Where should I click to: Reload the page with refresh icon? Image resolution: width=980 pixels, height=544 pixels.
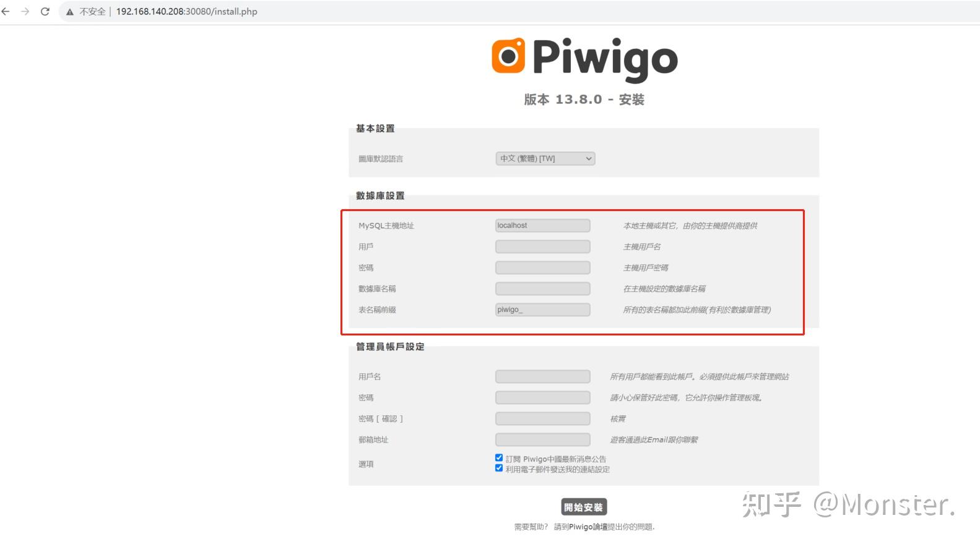point(45,11)
